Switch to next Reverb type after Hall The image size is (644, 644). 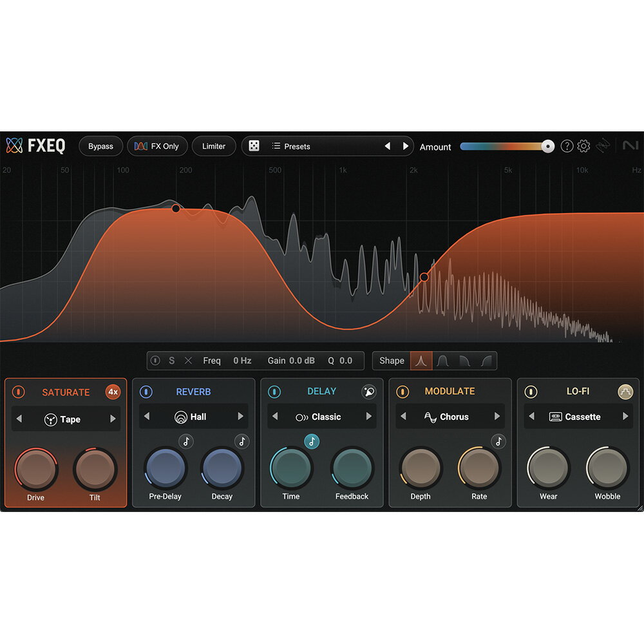point(241,417)
